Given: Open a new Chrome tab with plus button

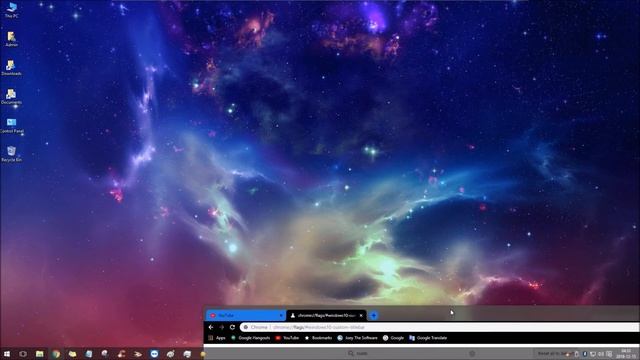Looking at the screenshot, I should 373,316.
